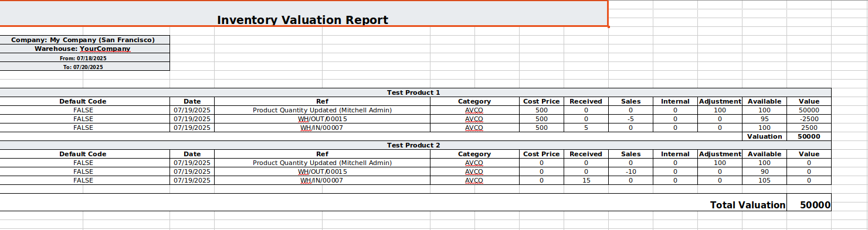The width and height of the screenshot is (868, 230).
Task: Select the Received value 15 in Test Product 2
Action: 586,180
